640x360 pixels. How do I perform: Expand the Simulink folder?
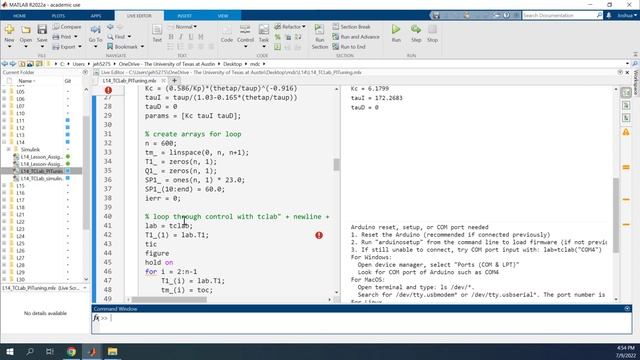click(x=9, y=149)
